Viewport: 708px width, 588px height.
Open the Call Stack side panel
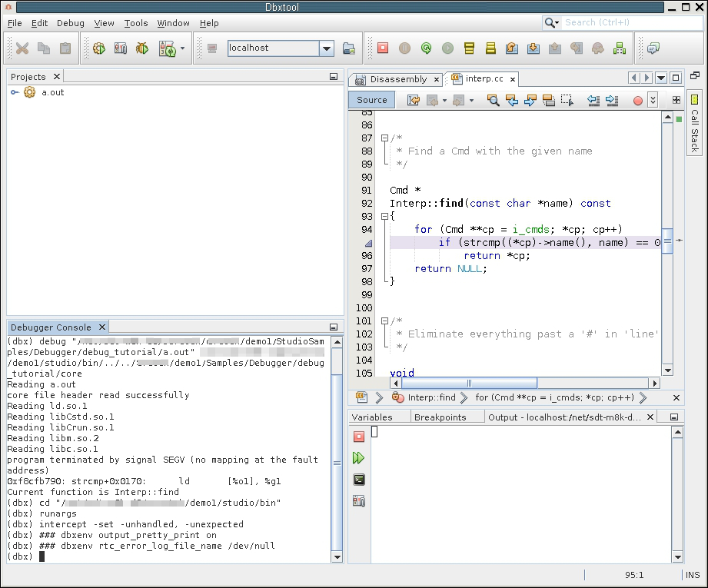pos(694,123)
